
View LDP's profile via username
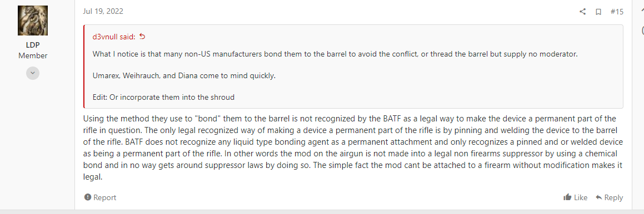point(33,45)
